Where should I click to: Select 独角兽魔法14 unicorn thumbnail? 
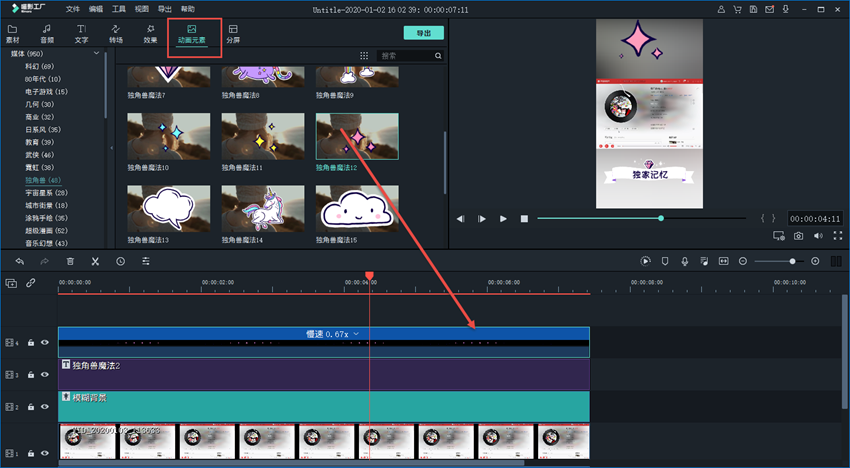(x=263, y=208)
